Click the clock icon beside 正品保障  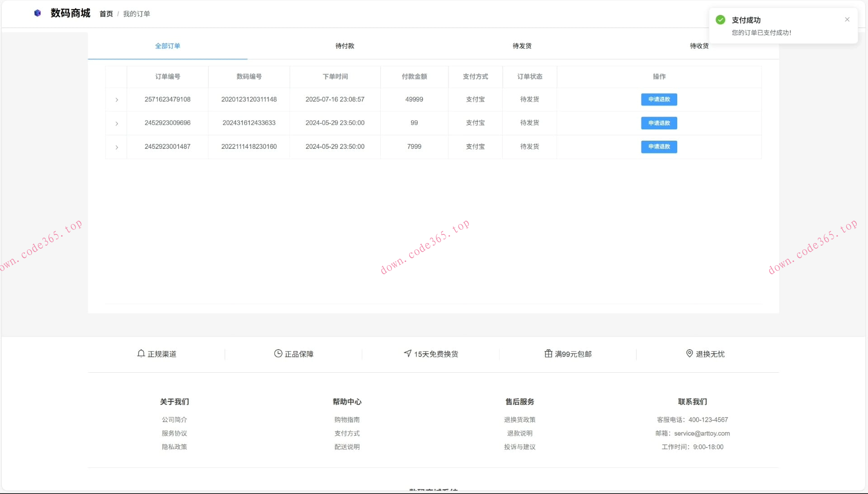click(278, 354)
